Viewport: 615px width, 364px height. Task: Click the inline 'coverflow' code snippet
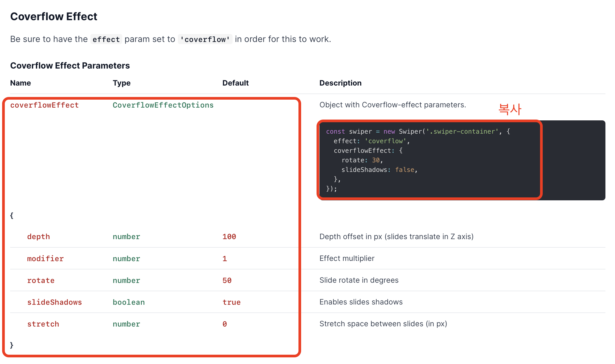click(205, 39)
